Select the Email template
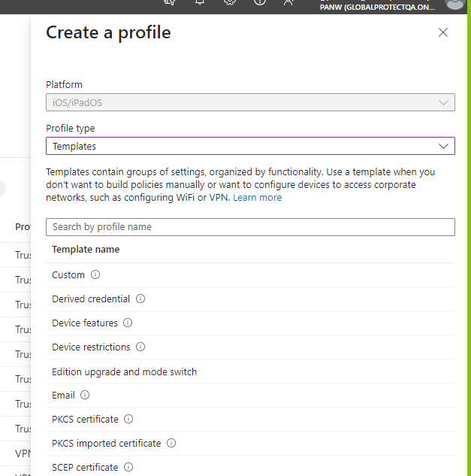Screen dimensions: 471x476 click(250, 396)
